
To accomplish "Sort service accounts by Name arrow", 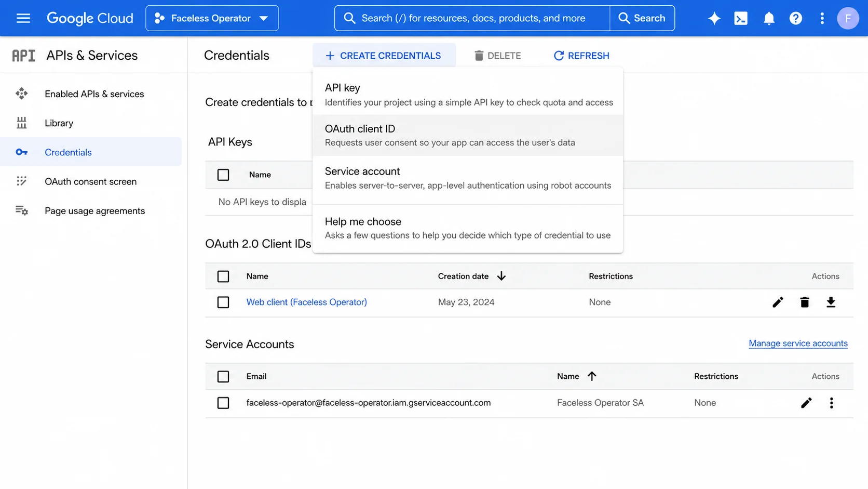I will click(592, 376).
